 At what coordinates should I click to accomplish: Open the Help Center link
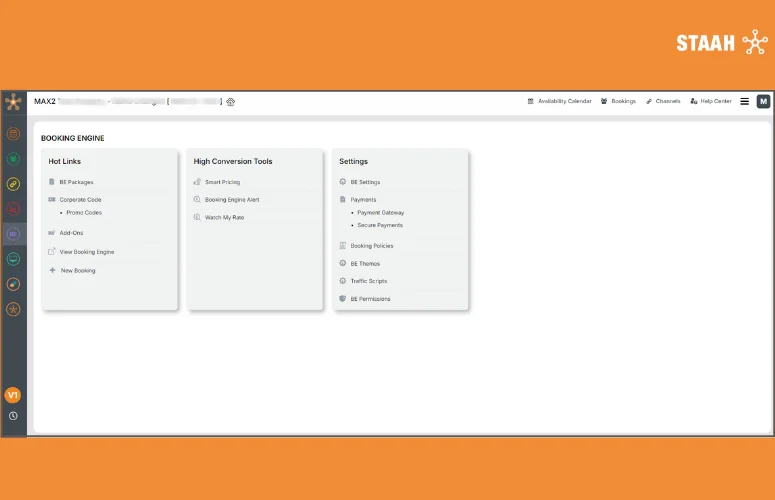(x=716, y=101)
